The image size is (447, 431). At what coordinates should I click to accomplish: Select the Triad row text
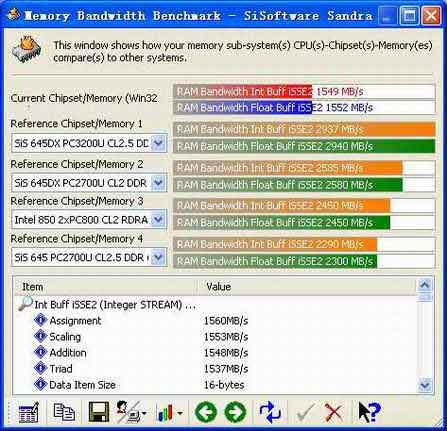point(61,368)
